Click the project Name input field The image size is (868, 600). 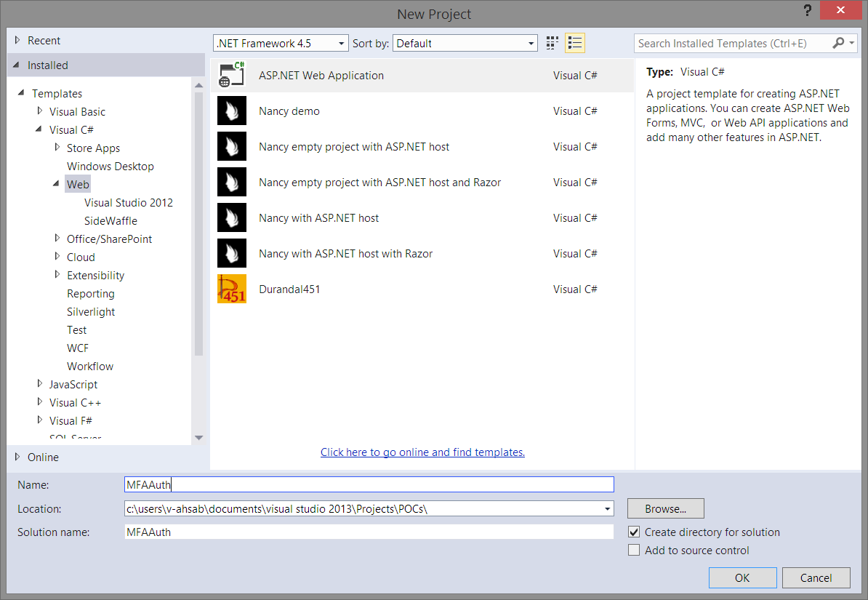click(369, 485)
